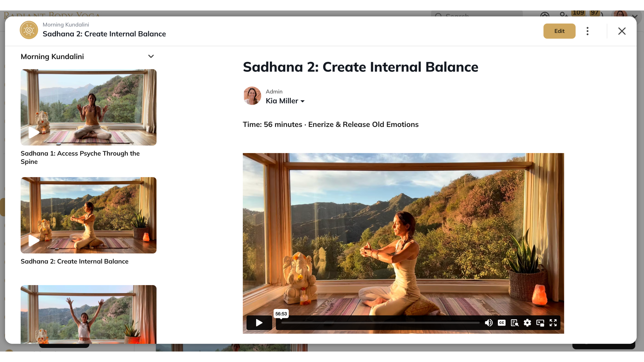
Task: Click Morning Kundalini breadcrumb in header
Action: point(66,25)
